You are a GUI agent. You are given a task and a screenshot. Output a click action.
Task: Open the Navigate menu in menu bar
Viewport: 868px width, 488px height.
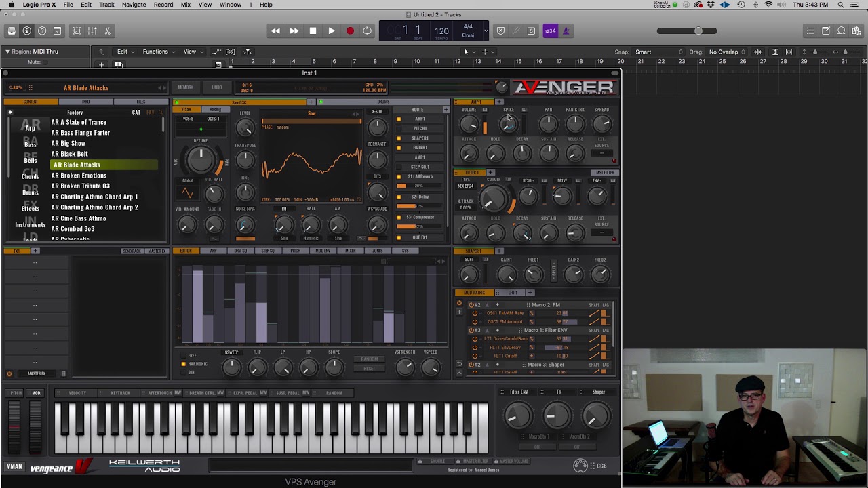coord(134,5)
